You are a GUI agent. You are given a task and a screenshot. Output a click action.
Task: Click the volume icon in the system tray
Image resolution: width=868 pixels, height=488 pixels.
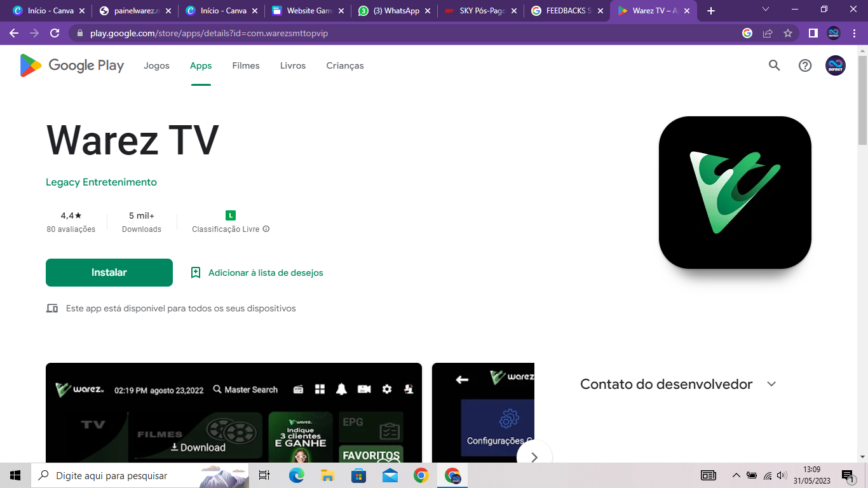click(x=782, y=475)
